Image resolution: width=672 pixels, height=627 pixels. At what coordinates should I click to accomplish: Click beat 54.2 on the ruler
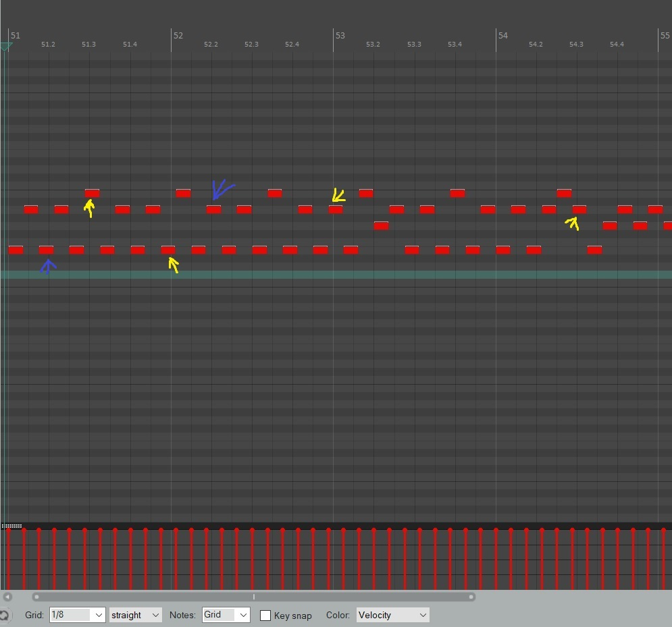[x=536, y=45]
